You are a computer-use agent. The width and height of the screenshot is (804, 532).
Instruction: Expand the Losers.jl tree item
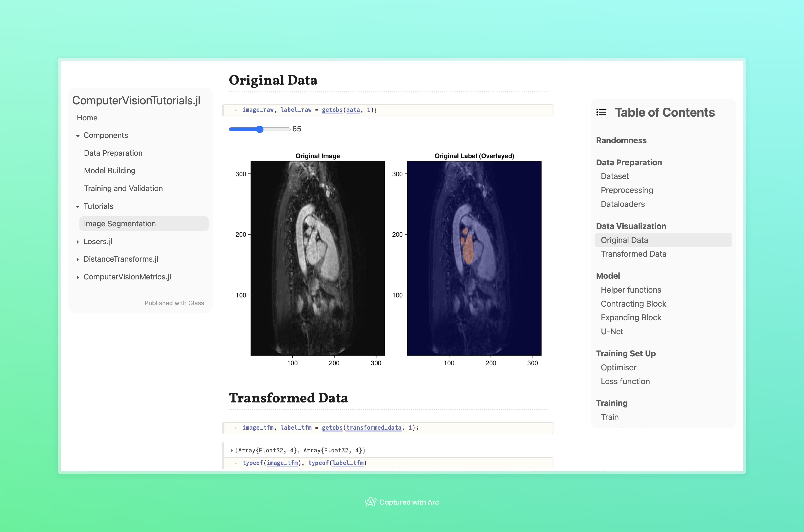pyautogui.click(x=78, y=242)
